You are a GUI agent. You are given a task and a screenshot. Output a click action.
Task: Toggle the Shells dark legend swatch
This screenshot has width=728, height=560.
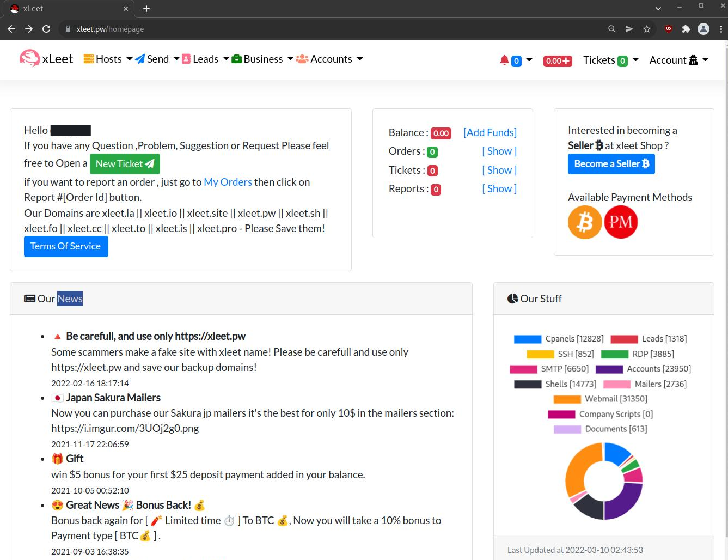pos(528,384)
